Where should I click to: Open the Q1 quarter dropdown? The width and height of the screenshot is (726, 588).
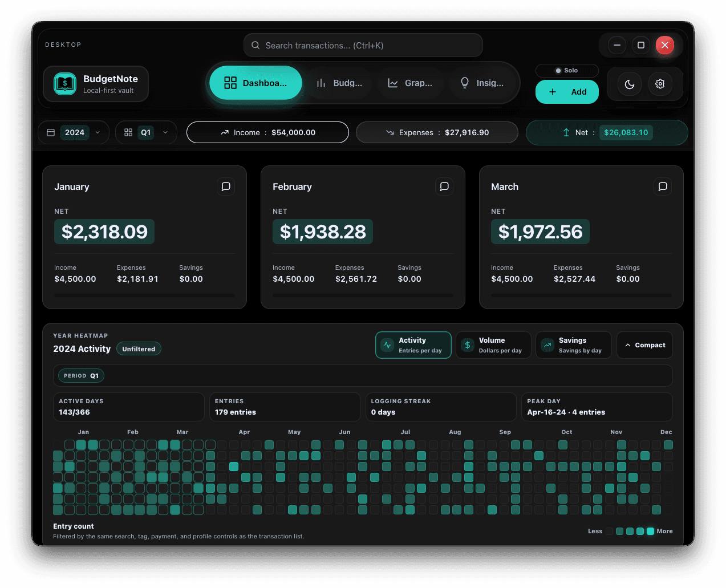146,132
